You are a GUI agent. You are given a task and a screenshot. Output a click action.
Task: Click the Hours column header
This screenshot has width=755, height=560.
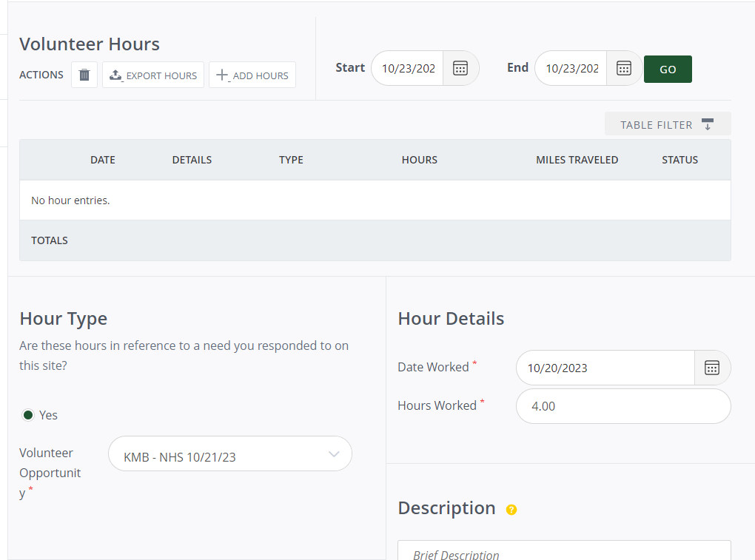(x=419, y=160)
